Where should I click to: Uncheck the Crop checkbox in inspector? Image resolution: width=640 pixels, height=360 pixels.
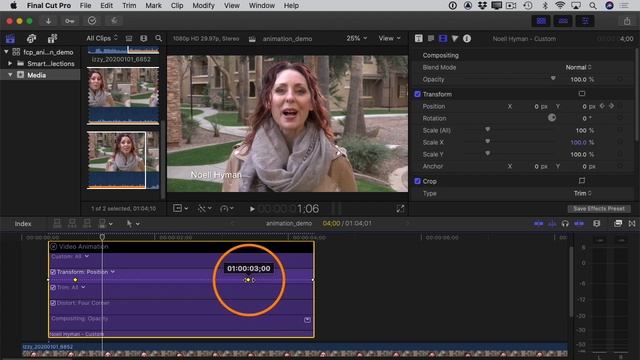[x=418, y=181]
